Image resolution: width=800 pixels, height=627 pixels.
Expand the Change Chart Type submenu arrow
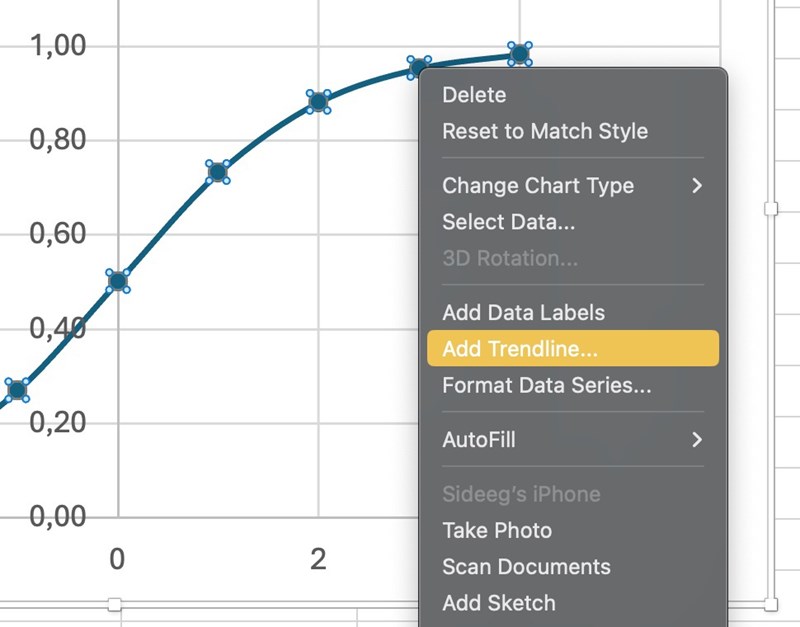pyautogui.click(x=697, y=185)
